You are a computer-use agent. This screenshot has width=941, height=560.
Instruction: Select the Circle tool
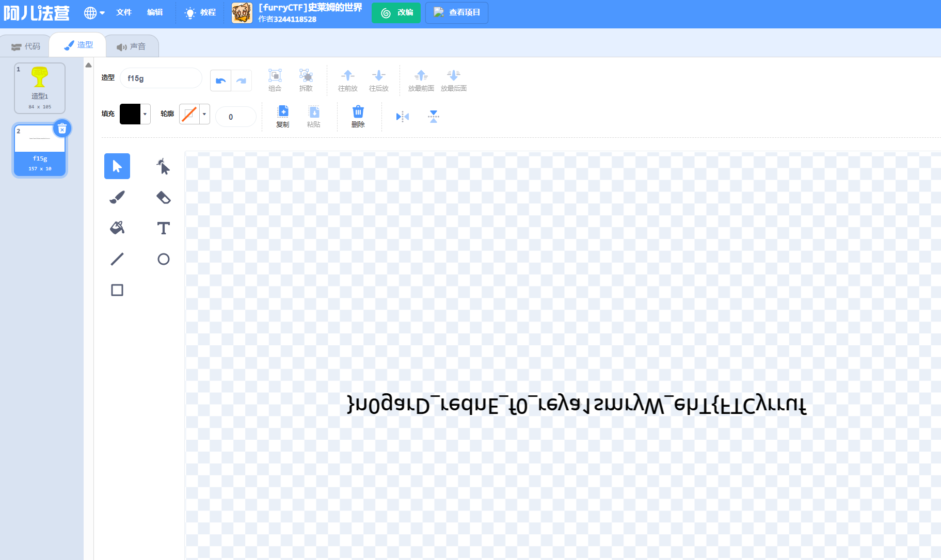click(163, 259)
